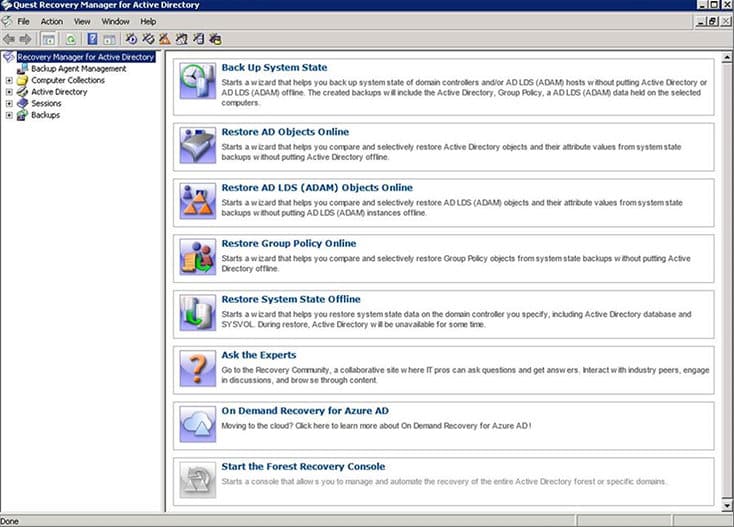This screenshot has height=527, width=734.
Task: Click the Restore System State Offline server icon
Action: pos(198,313)
